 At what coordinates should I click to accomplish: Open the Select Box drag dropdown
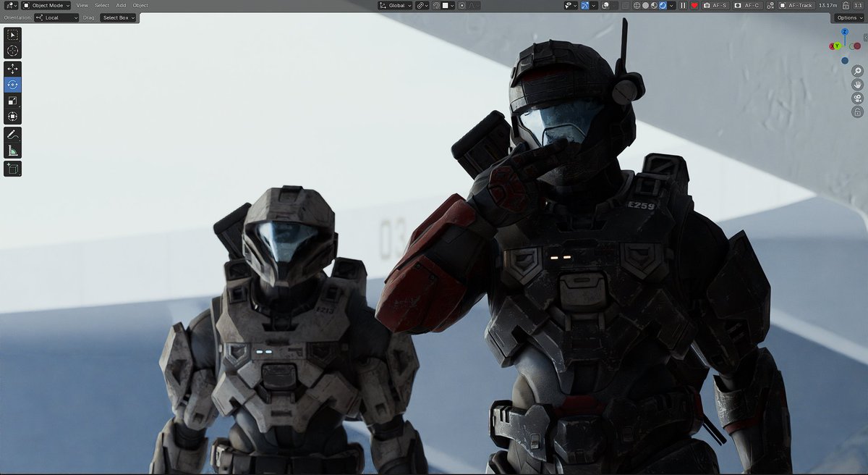(x=118, y=17)
